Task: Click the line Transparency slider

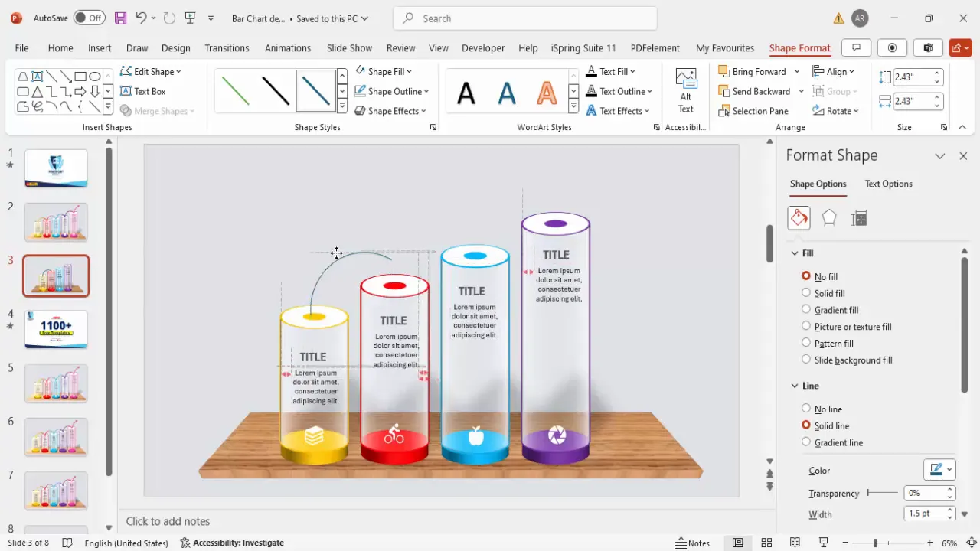Action: (882, 493)
